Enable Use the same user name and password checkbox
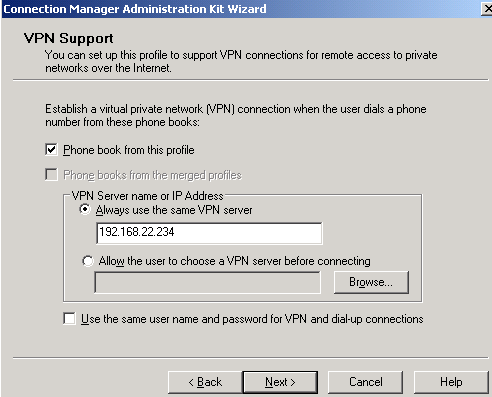 tap(69, 318)
